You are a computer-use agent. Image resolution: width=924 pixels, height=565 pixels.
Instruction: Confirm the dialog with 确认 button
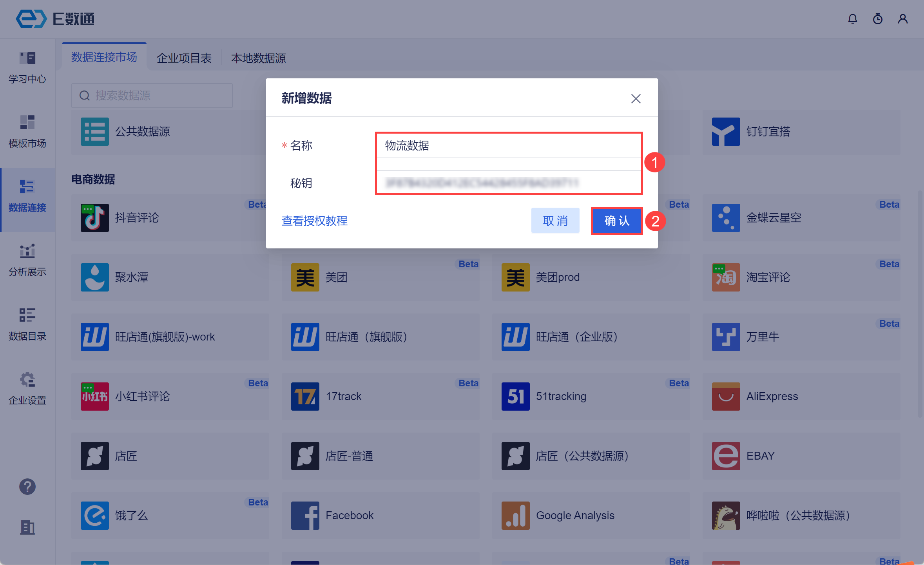616,221
